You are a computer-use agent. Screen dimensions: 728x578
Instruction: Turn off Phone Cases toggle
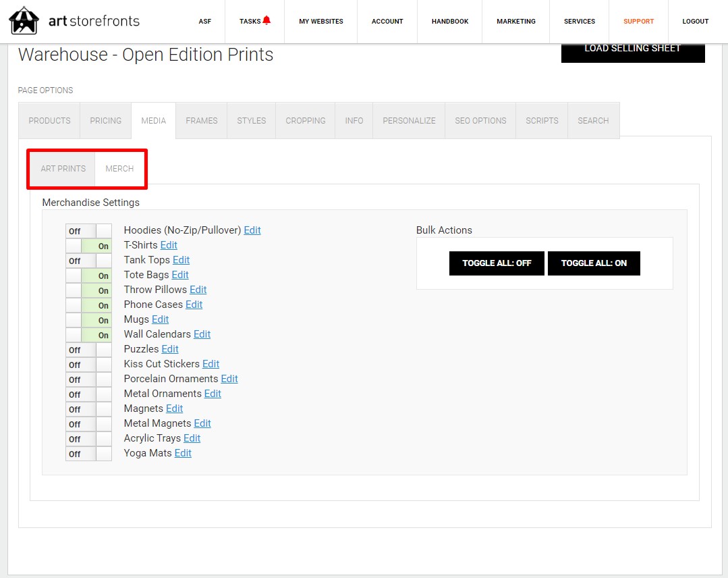tap(88, 305)
